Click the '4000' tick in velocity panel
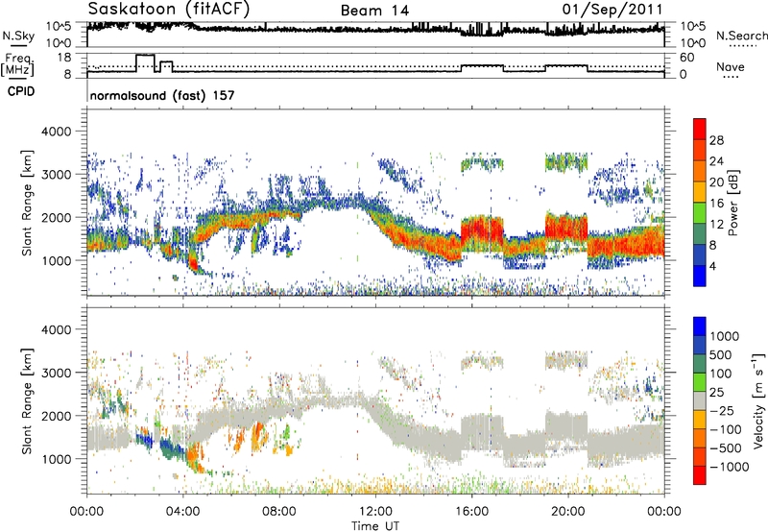 click(x=57, y=329)
